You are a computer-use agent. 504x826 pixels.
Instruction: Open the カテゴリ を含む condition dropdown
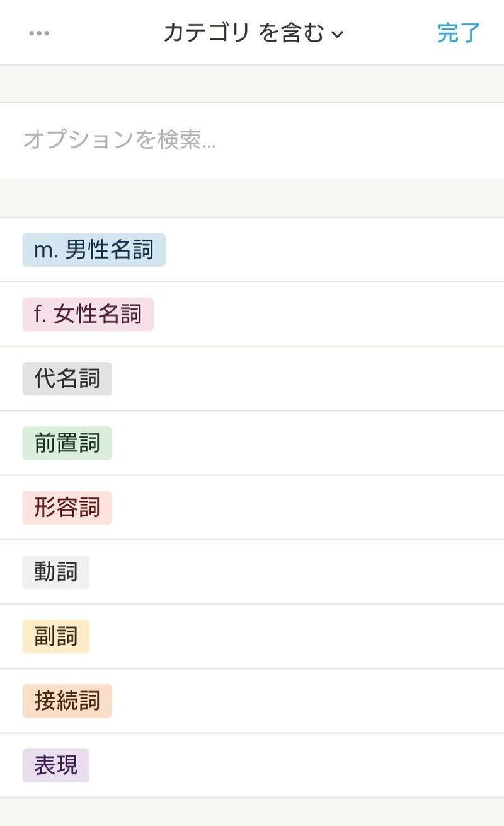pos(253,33)
